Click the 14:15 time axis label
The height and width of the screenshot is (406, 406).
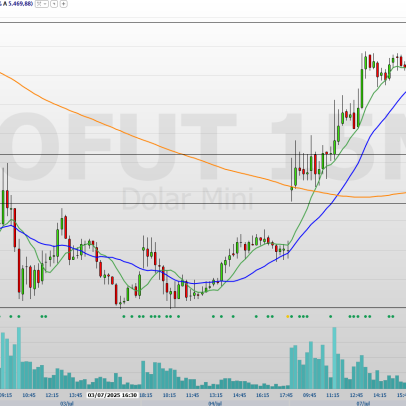380,395
